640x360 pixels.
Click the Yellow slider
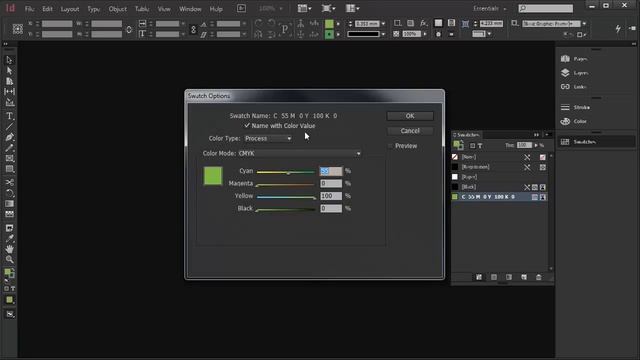click(x=286, y=197)
